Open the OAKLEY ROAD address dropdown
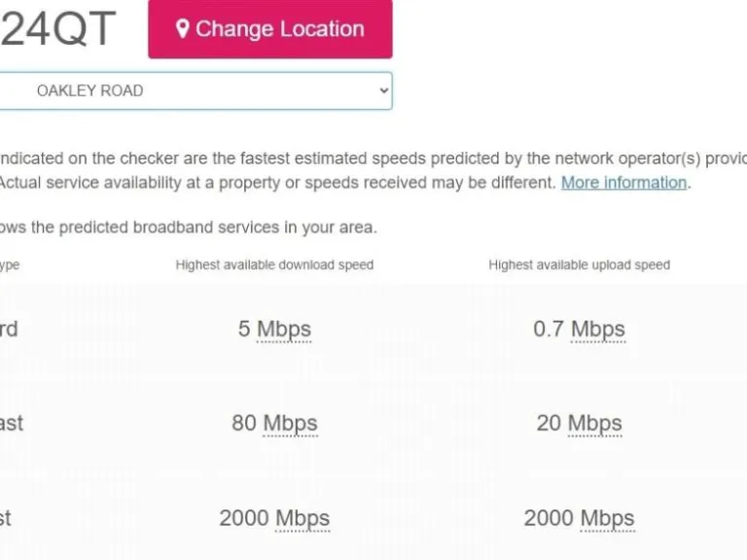 coord(195,90)
